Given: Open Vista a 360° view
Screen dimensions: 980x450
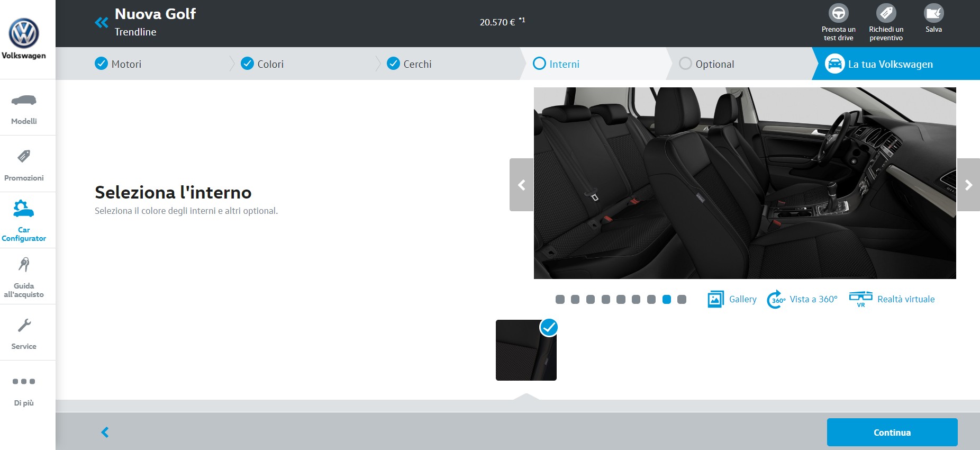Looking at the screenshot, I should click(802, 299).
